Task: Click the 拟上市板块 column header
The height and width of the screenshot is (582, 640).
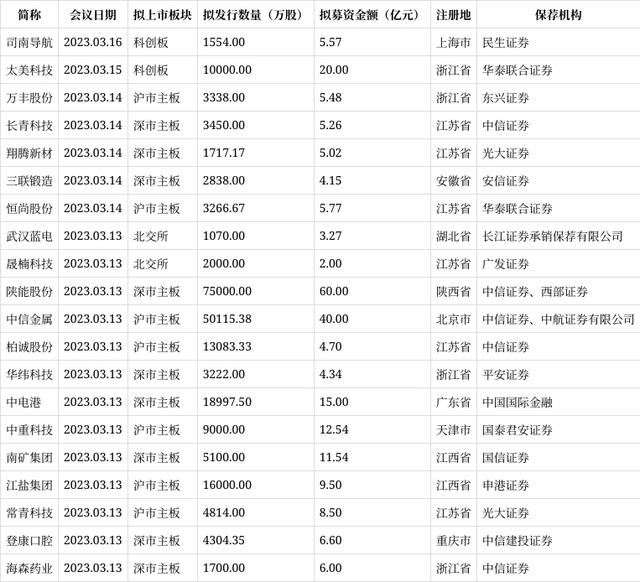Action: click(x=162, y=15)
